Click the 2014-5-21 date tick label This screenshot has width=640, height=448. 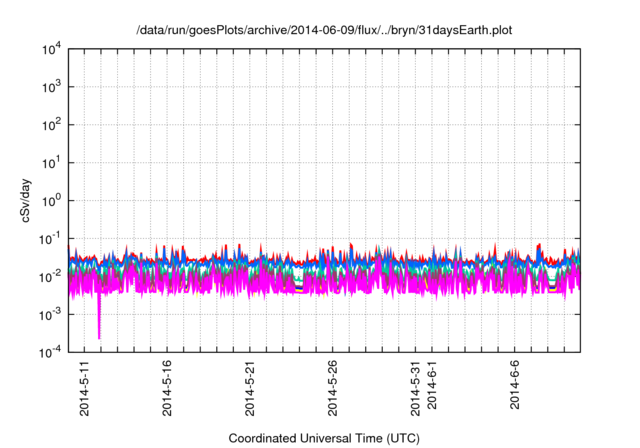click(x=250, y=388)
